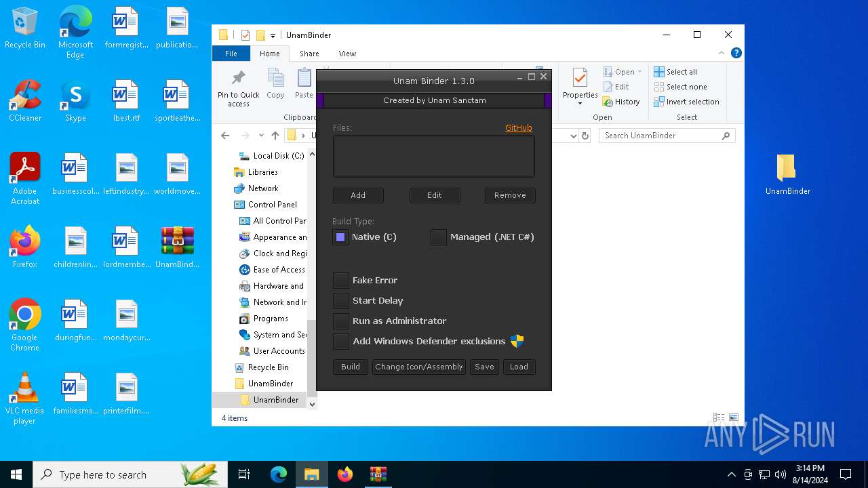This screenshot has height=488, width=868.
Task: Open address bar history dropdown
Action: click(574, 136)
